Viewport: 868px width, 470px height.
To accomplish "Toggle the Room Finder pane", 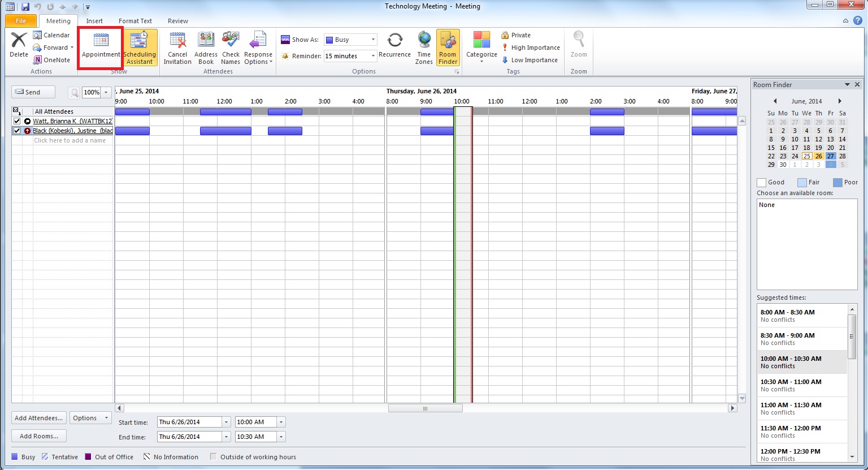I will coord(448,48).
